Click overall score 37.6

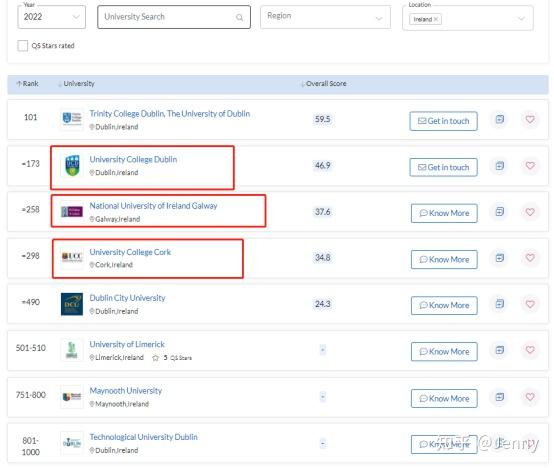323,212
